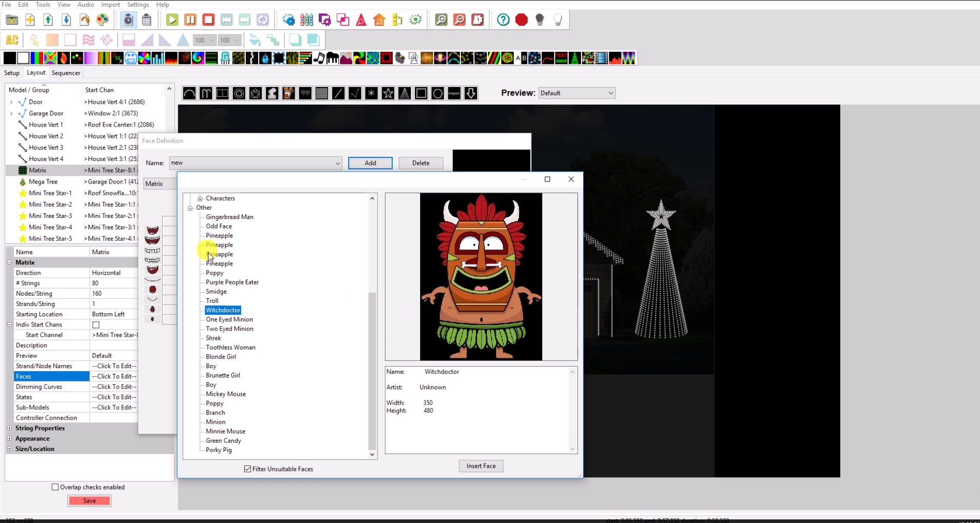Click the orange Pause button
The width and height of the screenshot is (980, 523).
(x=190, y=20)
